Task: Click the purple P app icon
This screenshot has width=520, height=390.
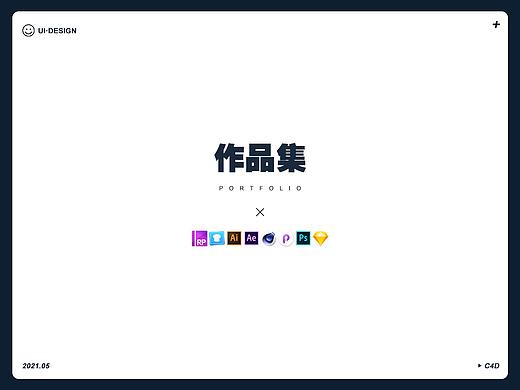Action: (x=286, y=239)
